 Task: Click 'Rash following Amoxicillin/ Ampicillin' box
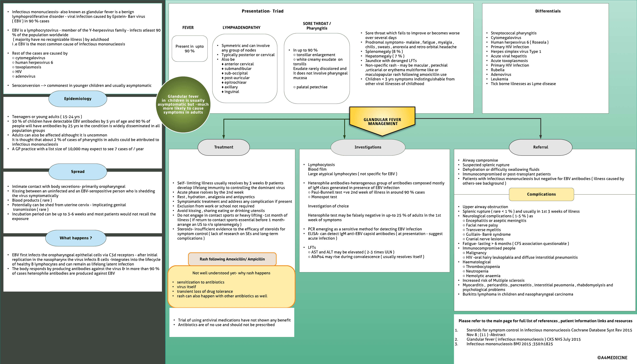(x=232, y=259)
